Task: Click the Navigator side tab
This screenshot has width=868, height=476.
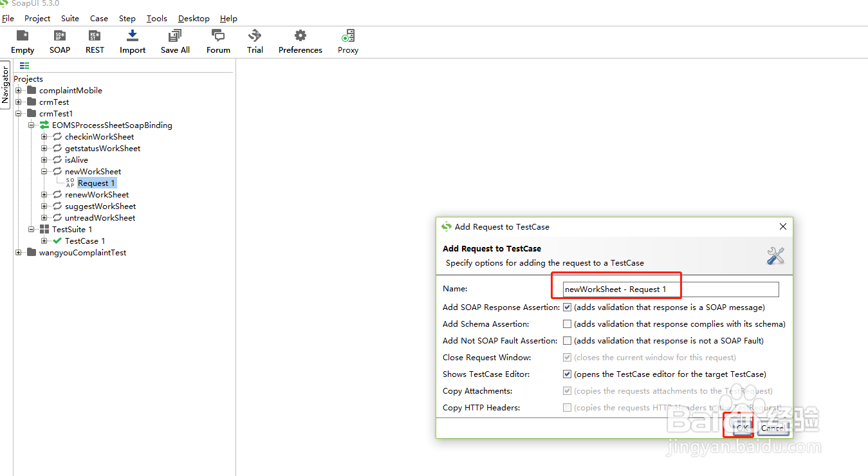Action: pyautogui.click(x=5, y=85)
